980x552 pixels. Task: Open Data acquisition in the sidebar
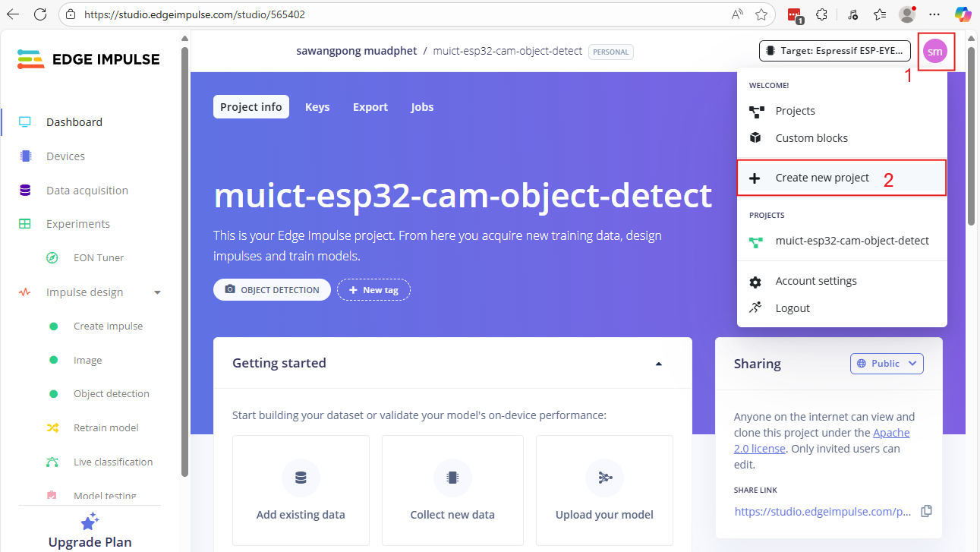[x=87, y=191]
